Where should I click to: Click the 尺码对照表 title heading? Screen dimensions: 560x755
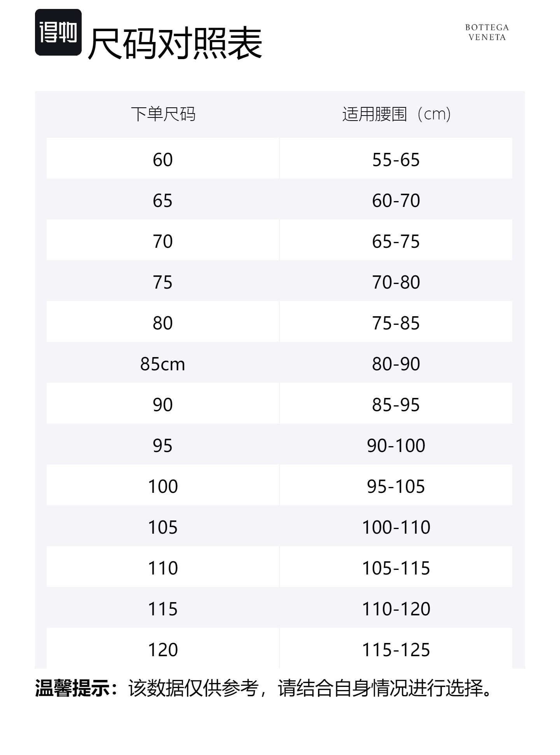175,44
